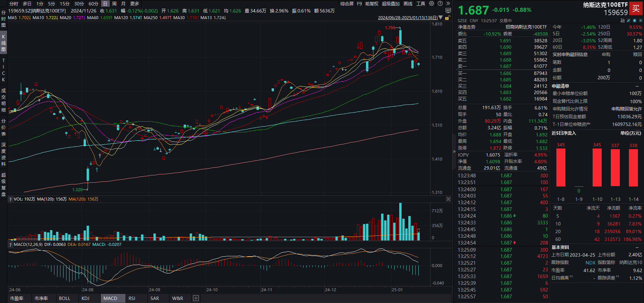Click the VOL indicator help question mark
The width and height of the screenshot is (644, 303).
10,200
